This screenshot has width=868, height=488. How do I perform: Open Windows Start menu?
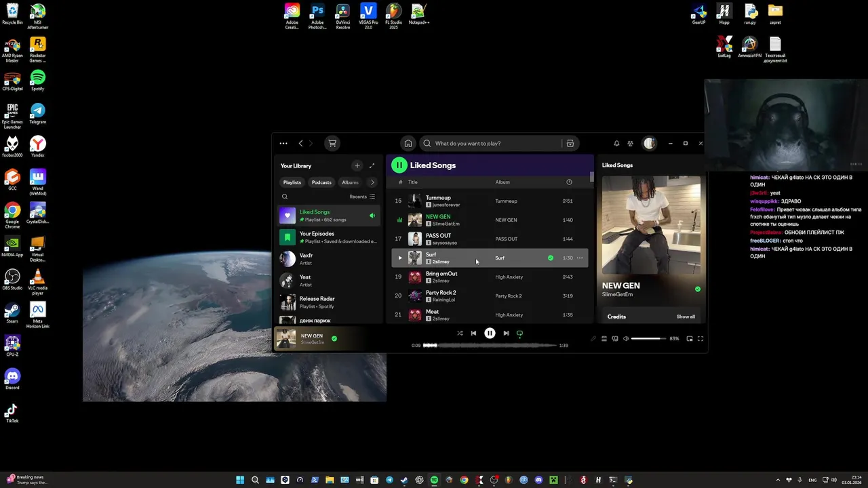pyautogui.click(x=240, y=480)
